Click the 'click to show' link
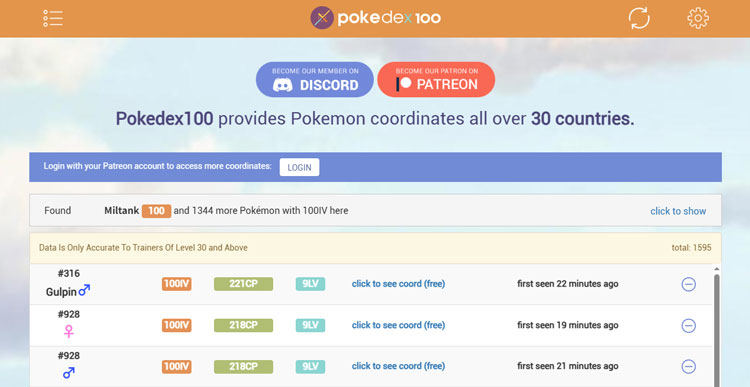 point(678,211)
